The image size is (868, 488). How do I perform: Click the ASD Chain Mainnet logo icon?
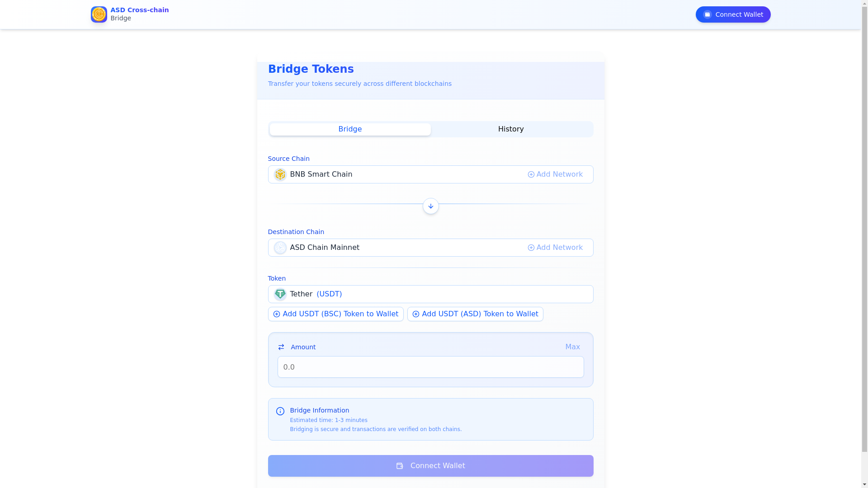click(280, 248)
